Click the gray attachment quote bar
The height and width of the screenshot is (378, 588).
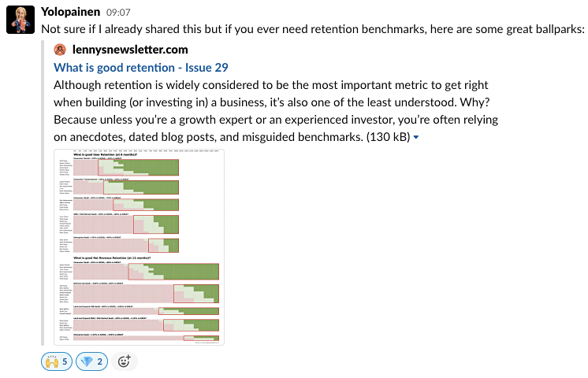pyautogui.click(x=43, y=194)
